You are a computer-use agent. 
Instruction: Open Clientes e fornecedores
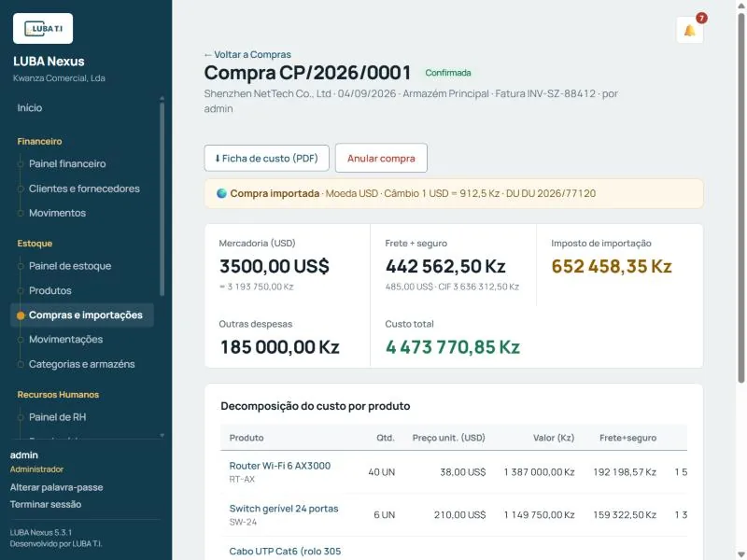[84, 189]
